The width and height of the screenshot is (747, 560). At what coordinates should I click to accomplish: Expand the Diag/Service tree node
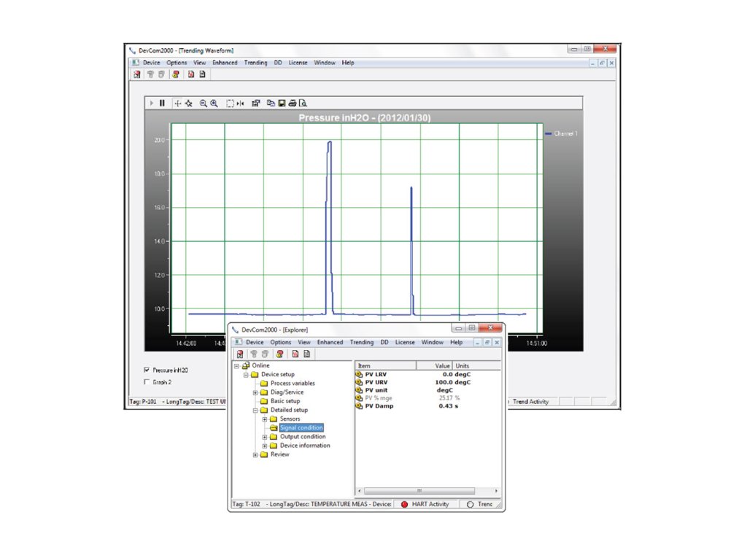click(255, 392)
